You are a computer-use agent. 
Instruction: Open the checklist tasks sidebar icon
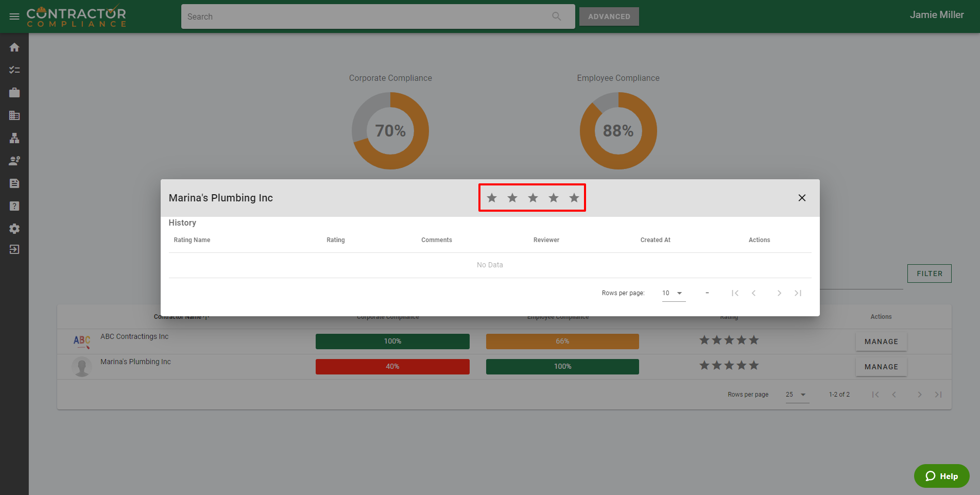pyautogui.click(x=14, y=70)
